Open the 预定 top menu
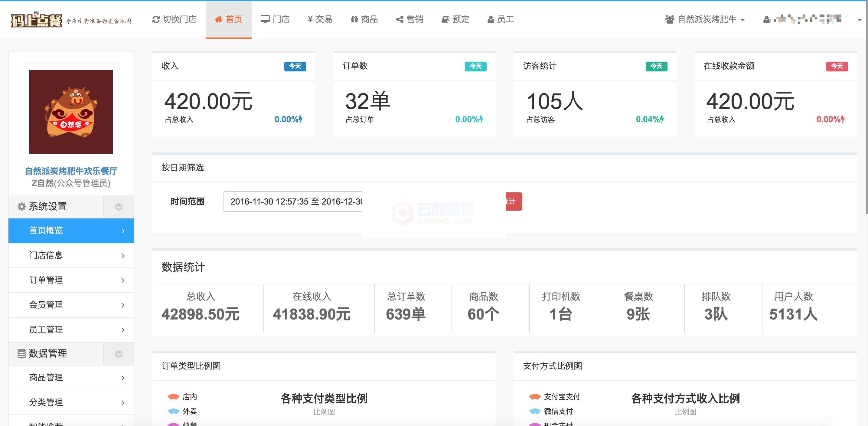The width and height of the screenshot is (868, 426). click(x=455, y=20)
